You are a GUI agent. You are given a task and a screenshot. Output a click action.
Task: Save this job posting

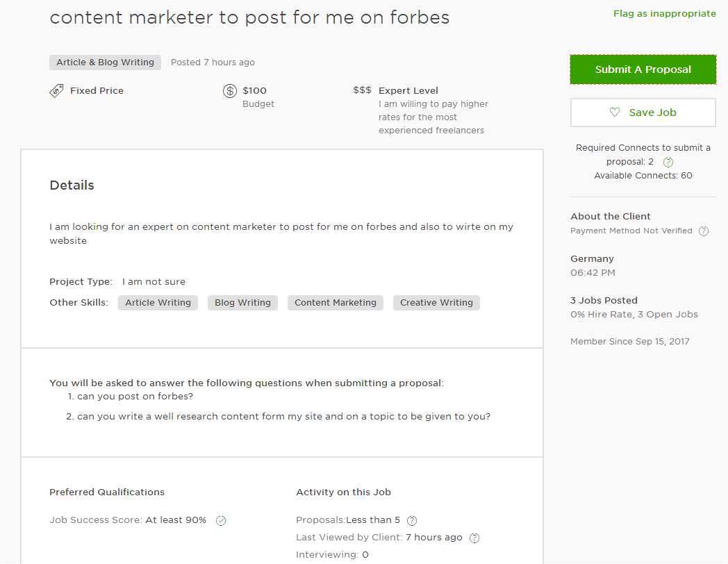(x=643, y=113)
